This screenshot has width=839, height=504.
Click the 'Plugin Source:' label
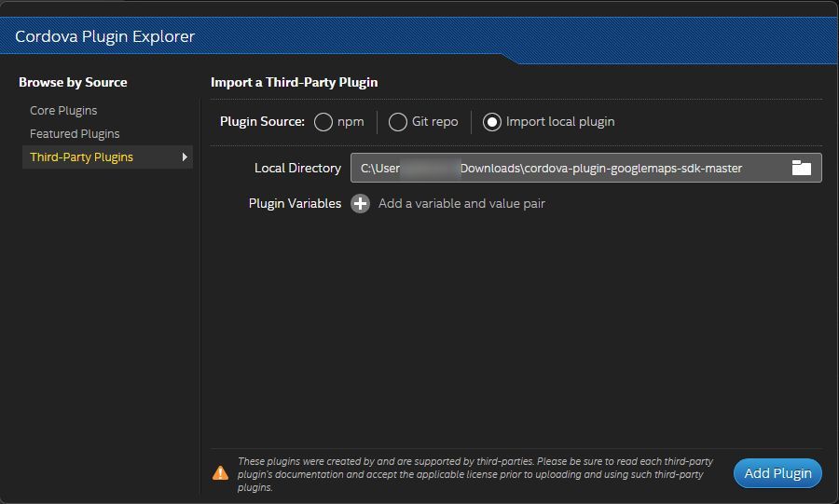click(x=262, y=121)
